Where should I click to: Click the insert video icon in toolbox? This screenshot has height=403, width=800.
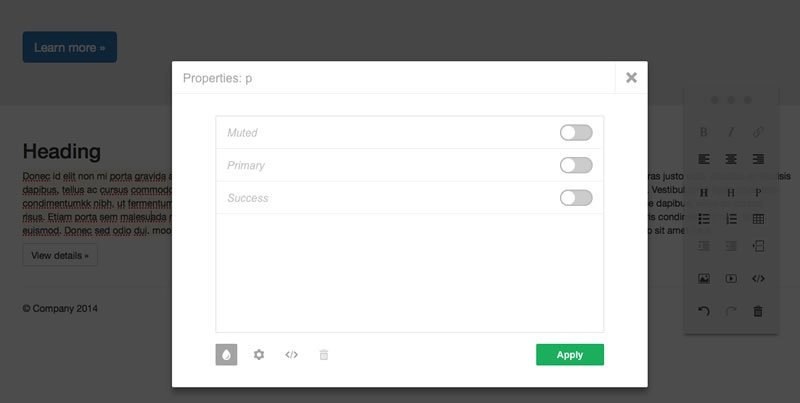(731, 279)
